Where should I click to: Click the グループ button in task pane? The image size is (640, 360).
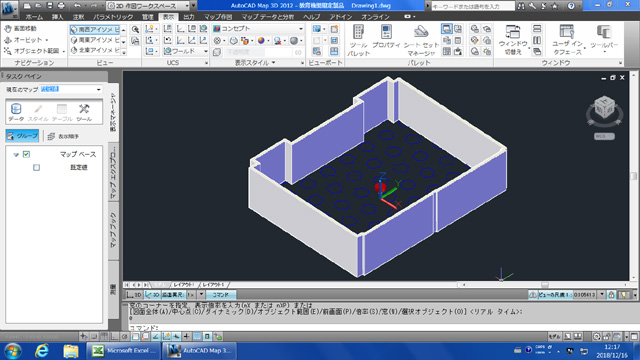pyautogui.click(x=22, y=136)
